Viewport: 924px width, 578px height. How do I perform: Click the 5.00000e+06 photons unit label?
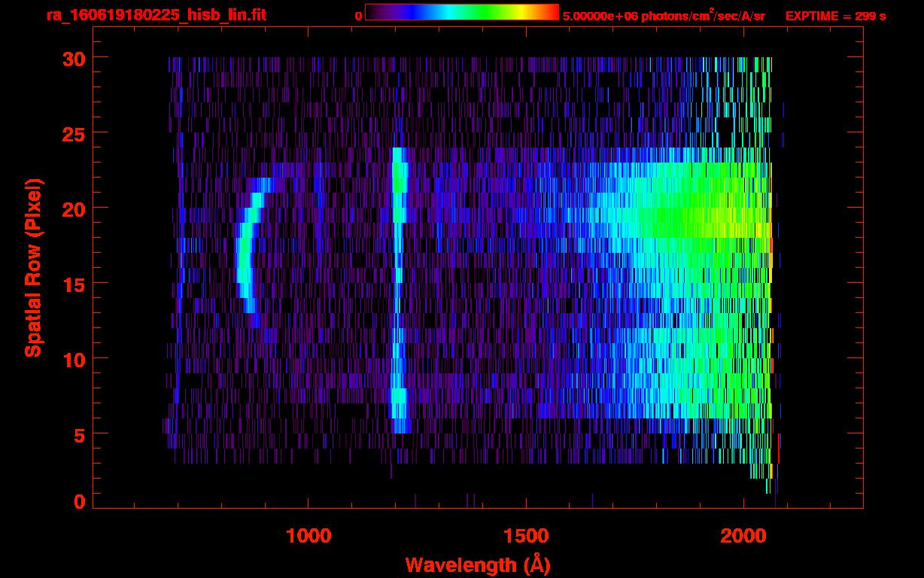click(x=663, y=16)
